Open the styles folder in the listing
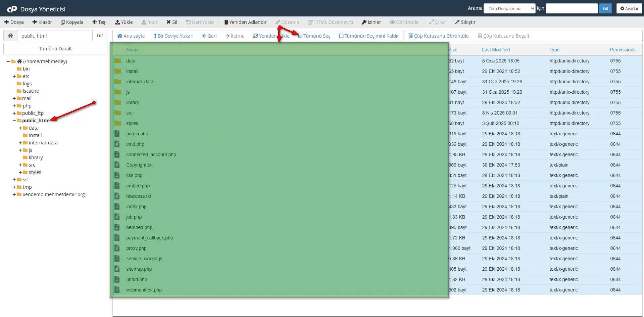The image size is (644, 317). click(132, 123)
